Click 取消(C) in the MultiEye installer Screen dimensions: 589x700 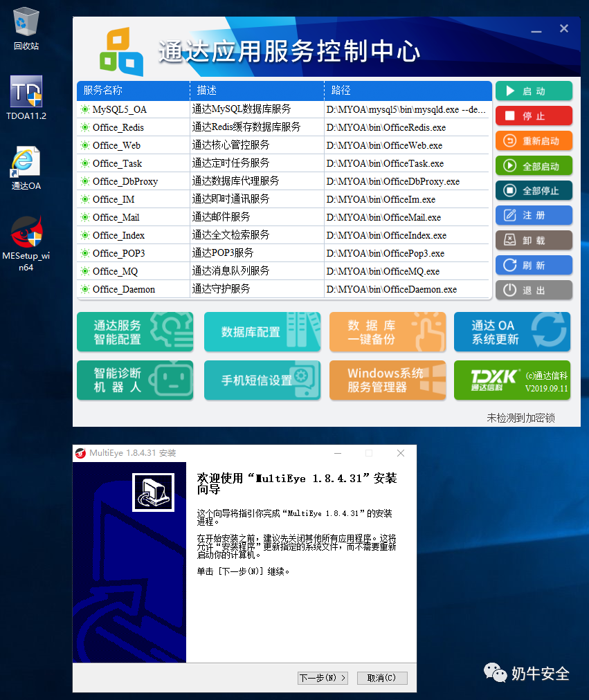point(382,678)
